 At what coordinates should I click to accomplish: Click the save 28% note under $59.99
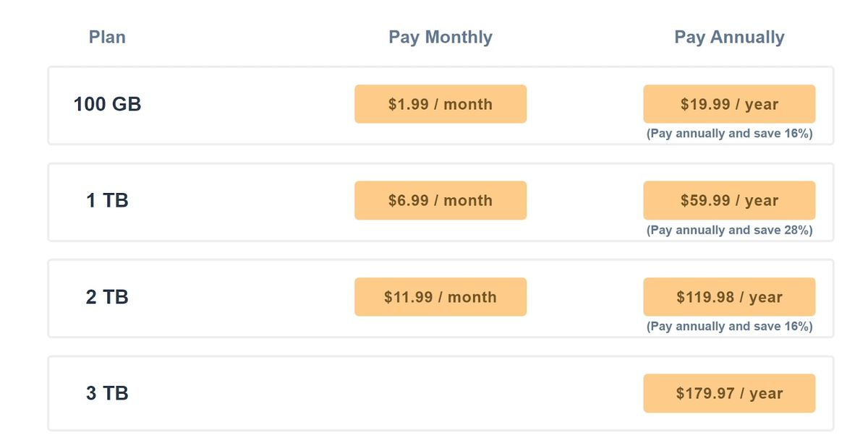[x=729, y=231]
